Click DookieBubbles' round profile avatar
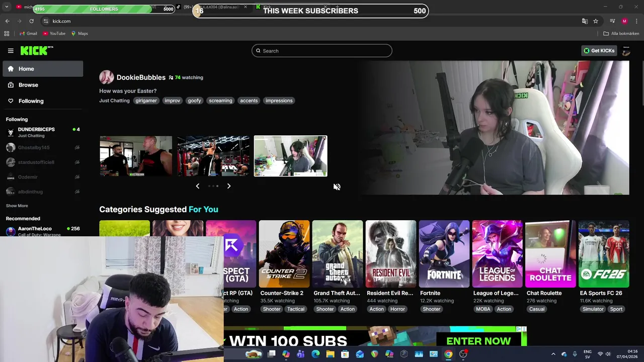The width and height of the screenshot is (644, 362). [x=106, y=77]
